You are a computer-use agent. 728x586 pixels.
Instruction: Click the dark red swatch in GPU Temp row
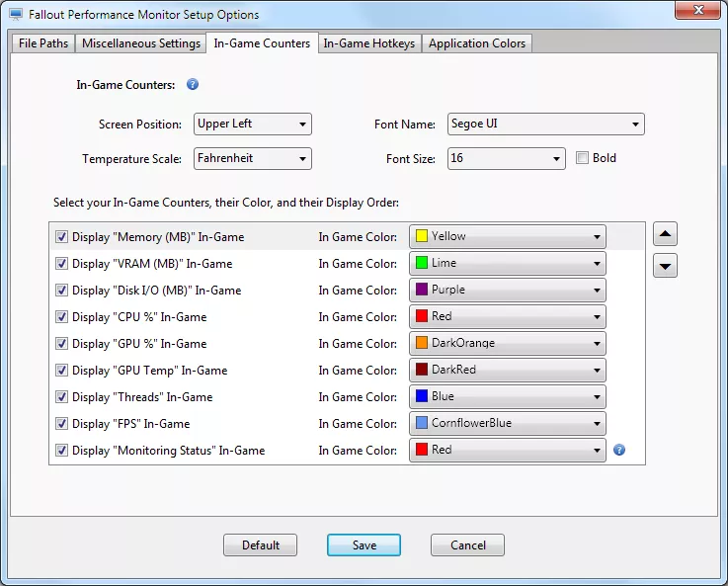coord(421,370)
